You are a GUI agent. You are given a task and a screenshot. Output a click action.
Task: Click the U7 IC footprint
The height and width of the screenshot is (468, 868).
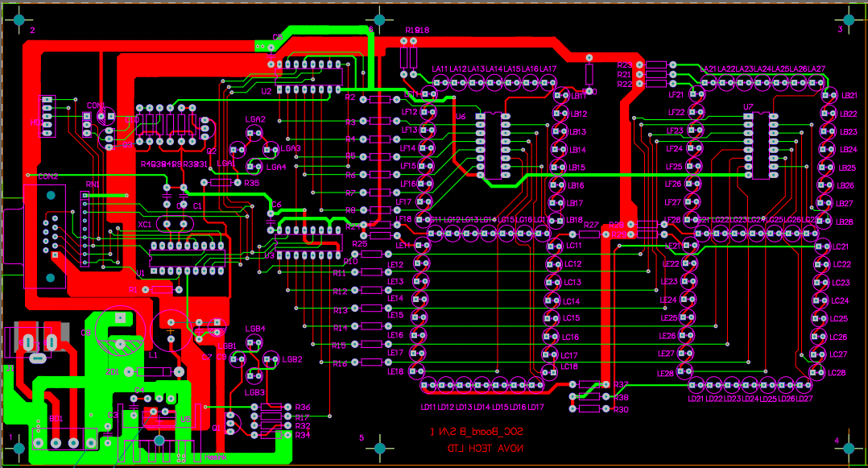760,145
